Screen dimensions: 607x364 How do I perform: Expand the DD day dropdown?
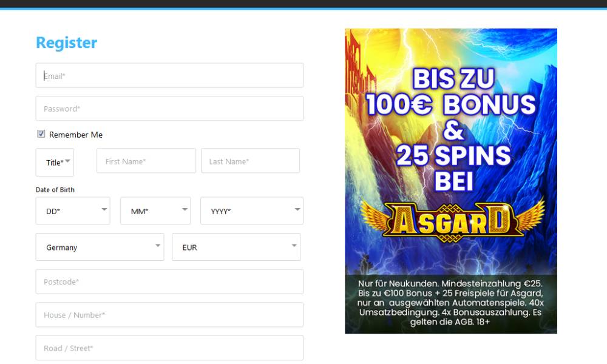(73, 211)
